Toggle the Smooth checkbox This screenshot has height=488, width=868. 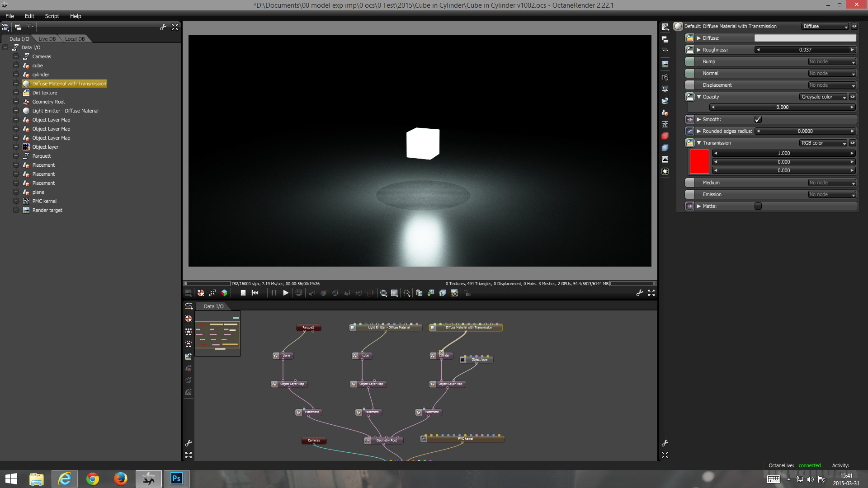point(758,119)
